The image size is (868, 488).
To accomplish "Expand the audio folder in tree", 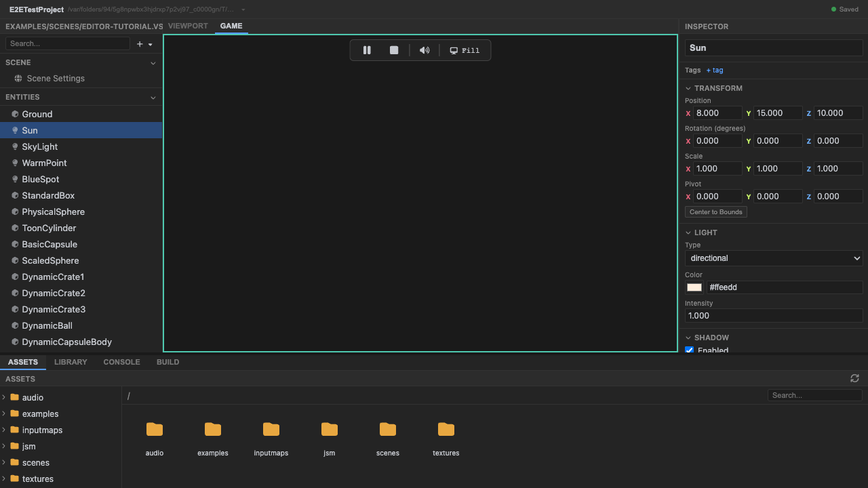I will pos(4,397).
